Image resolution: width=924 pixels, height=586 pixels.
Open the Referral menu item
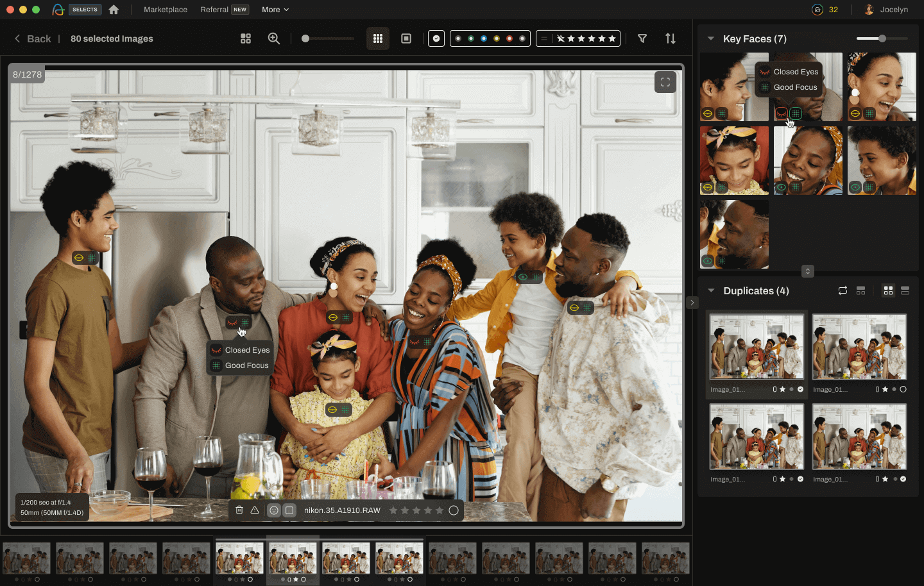214,10
